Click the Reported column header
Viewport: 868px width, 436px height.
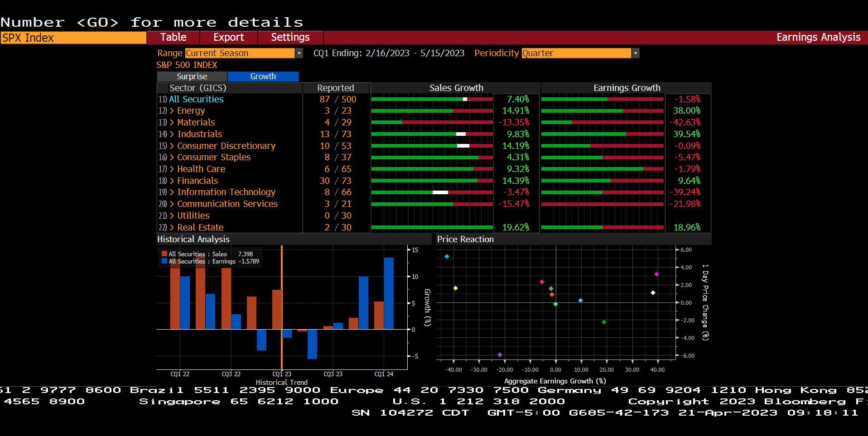336,88
